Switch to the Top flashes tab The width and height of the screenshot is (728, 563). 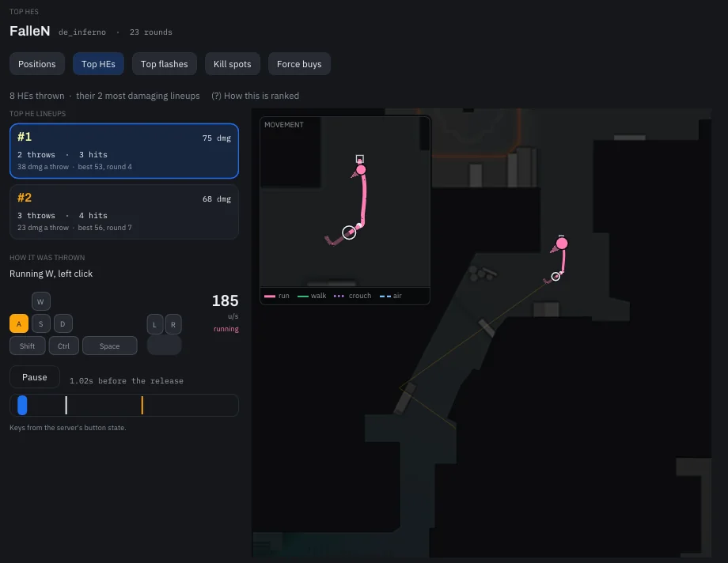(x=165, y=64)
